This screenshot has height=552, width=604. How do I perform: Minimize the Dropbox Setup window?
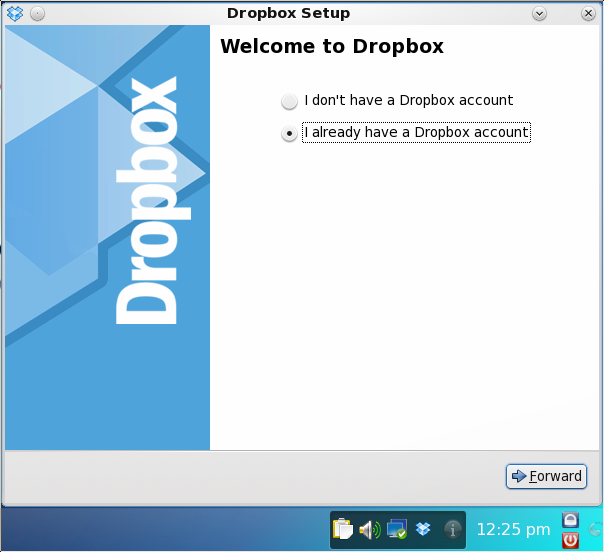539,14
